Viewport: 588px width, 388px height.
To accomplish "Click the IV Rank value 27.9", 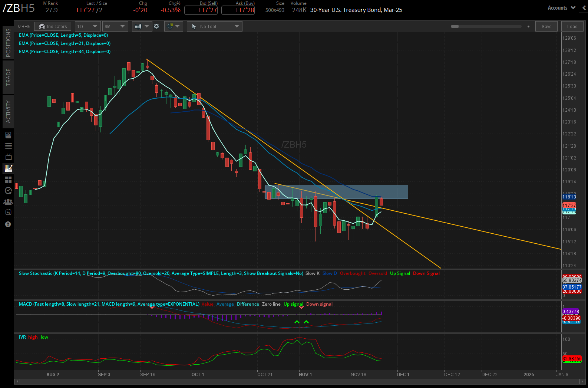I will tap(52, 10).
